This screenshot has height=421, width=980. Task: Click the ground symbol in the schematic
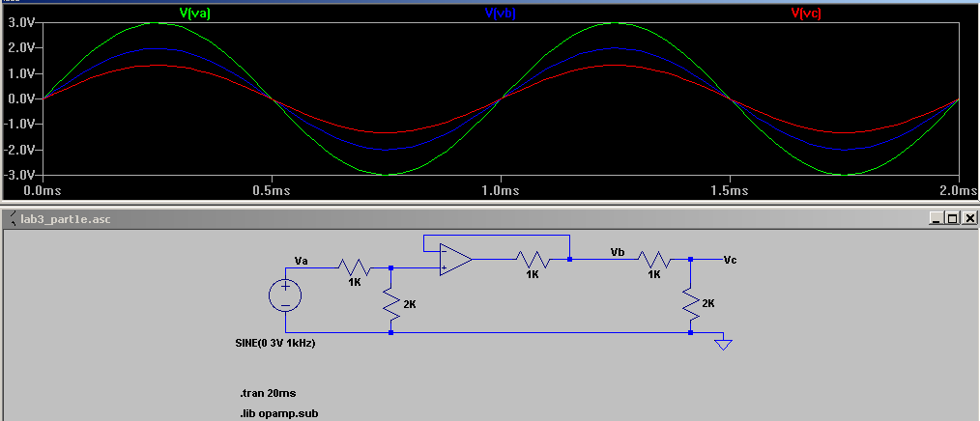[x=723, y=343]
